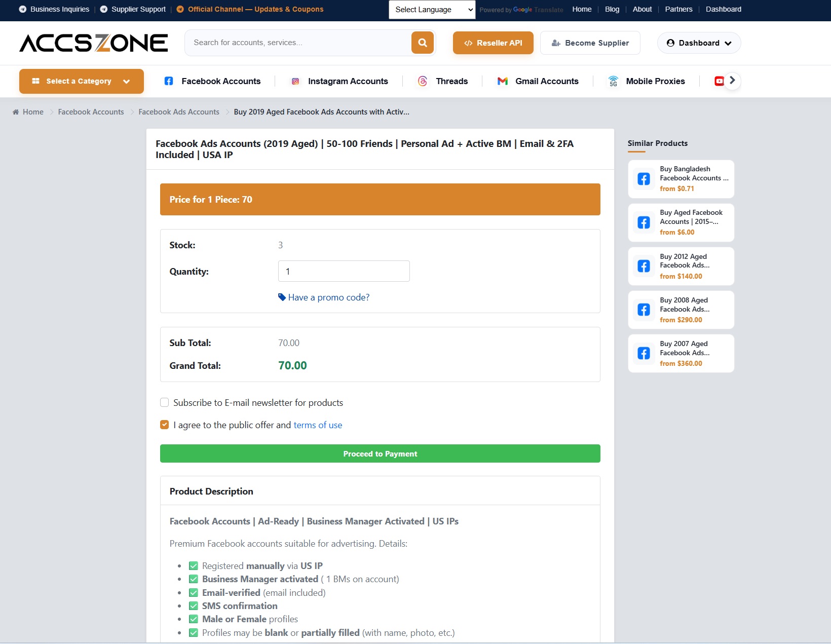Open Buy Aged Facebook Accounts 2015 product title
Screen dimensions: 831x644
tap(691, 217)
